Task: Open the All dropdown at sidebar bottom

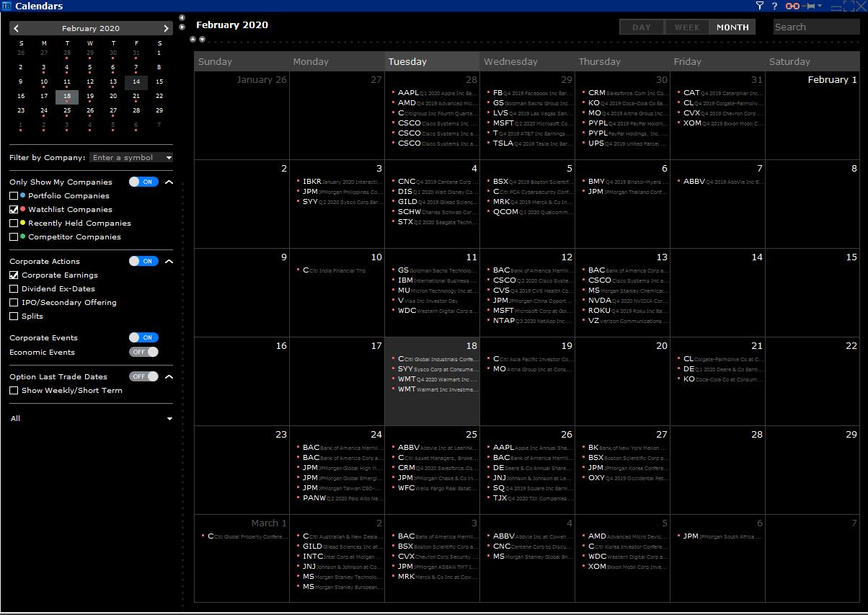Action: tap(169, 419)
